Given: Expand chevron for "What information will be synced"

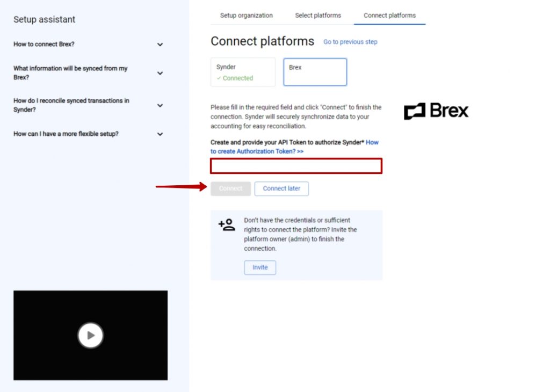Looking at the screenshot, I should 160,73.
